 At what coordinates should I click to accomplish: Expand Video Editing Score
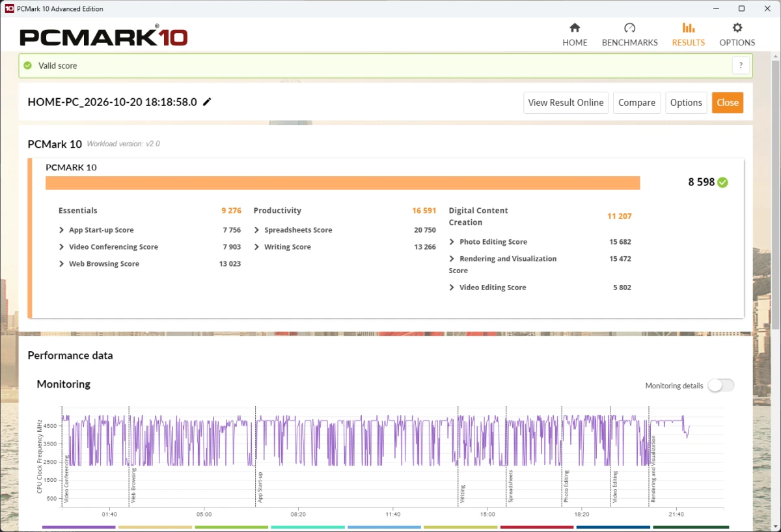coord(452,287)
